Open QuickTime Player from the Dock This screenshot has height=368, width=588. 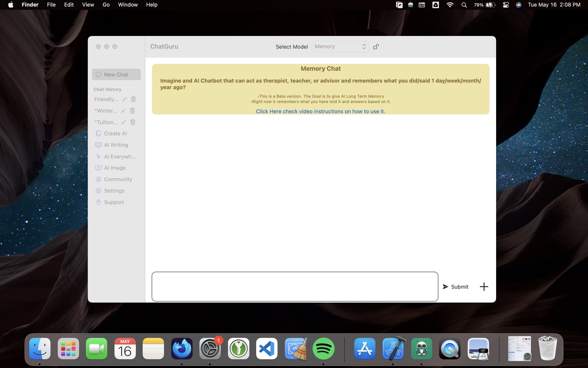[450, 349]
